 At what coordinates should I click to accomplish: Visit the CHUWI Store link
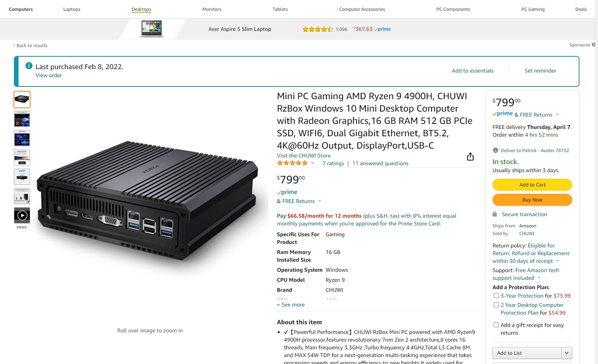click(x=304, y=156)
